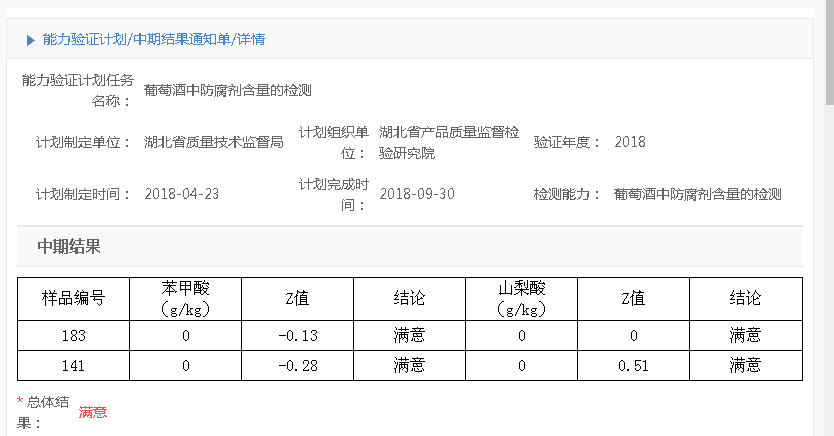Click the 样品编号 column header

[72, 299]
